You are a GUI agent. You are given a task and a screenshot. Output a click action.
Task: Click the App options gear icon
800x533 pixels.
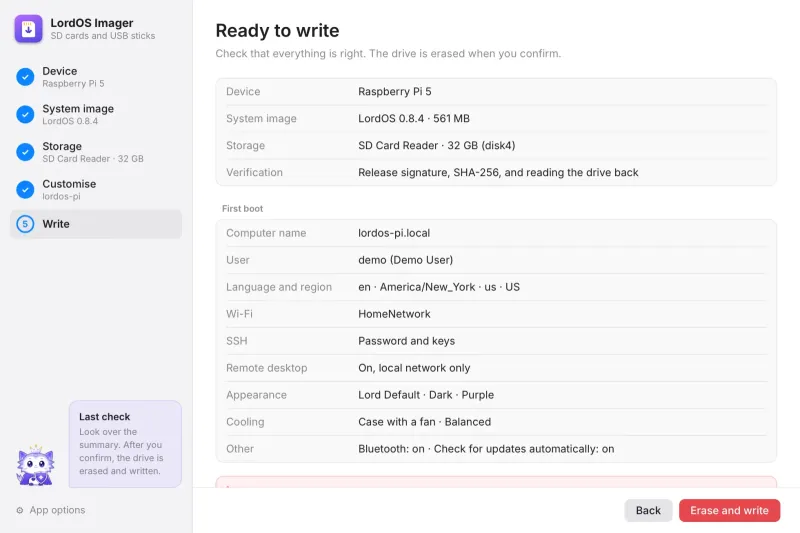[20, 510]
